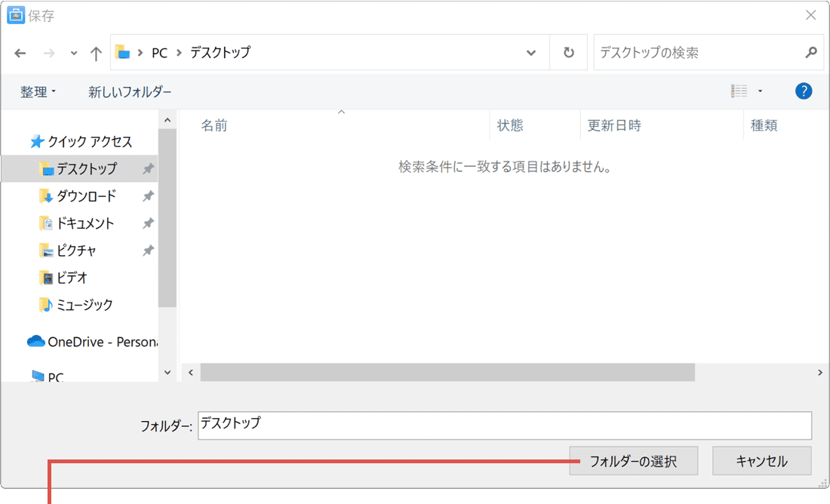Navigate up one folder level
Image resolution: width=830 pixels, height=504 pixels.
point(95,52)
